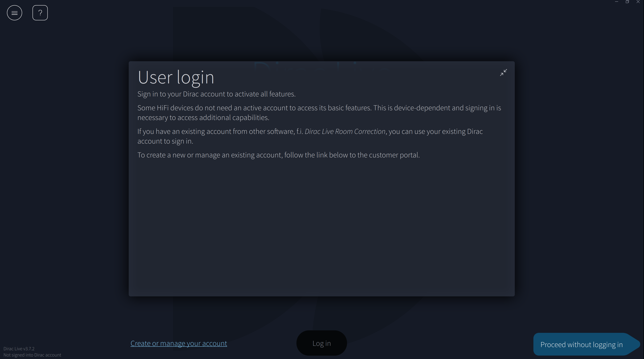This screenshot has width=644, height=359.
Task: Click the Log in button
Action: [322, 343]
